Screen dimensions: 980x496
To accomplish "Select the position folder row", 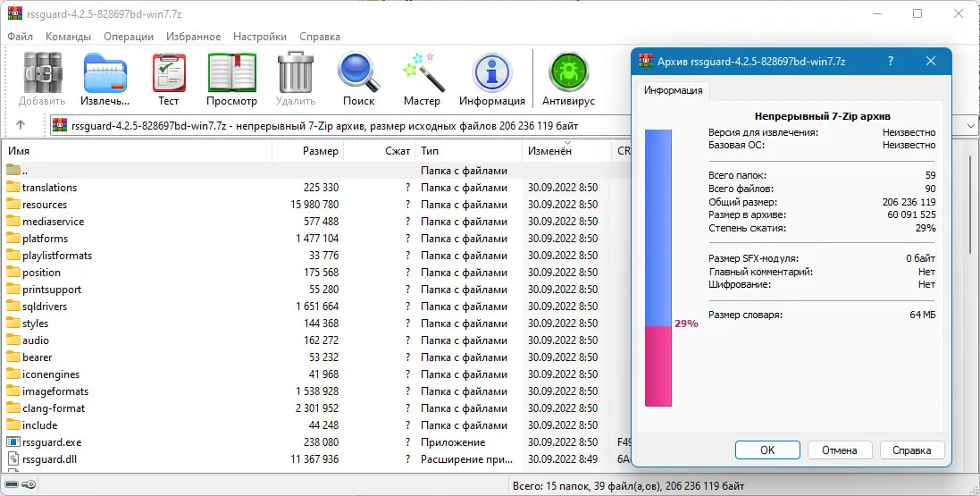I will [x=315, y=272].
